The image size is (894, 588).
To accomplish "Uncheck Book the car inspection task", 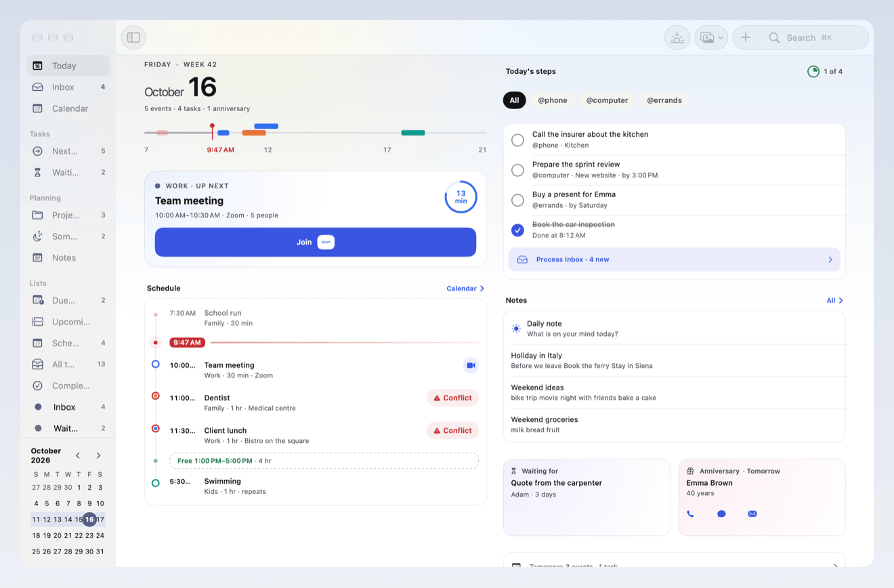I will point(517,230).
